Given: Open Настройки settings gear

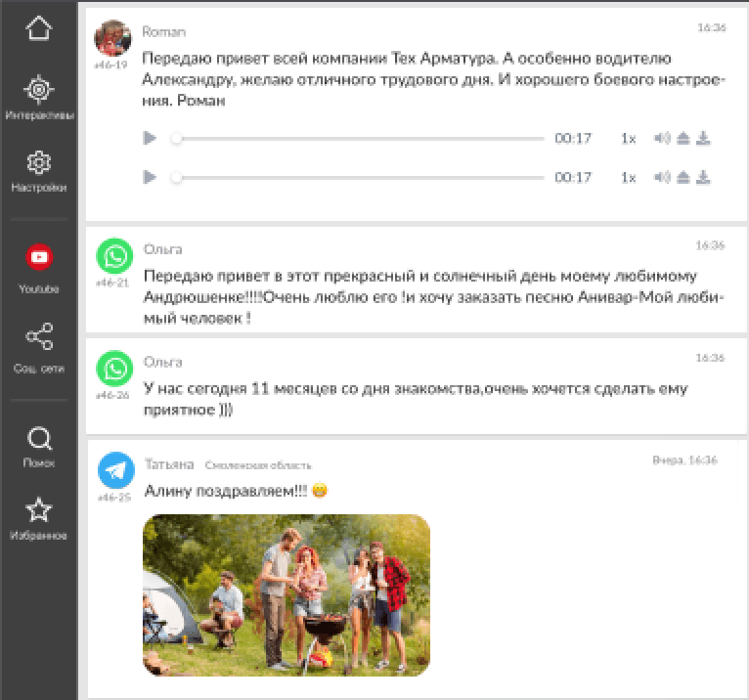Looking at the screenshot, I should [39, 171].
